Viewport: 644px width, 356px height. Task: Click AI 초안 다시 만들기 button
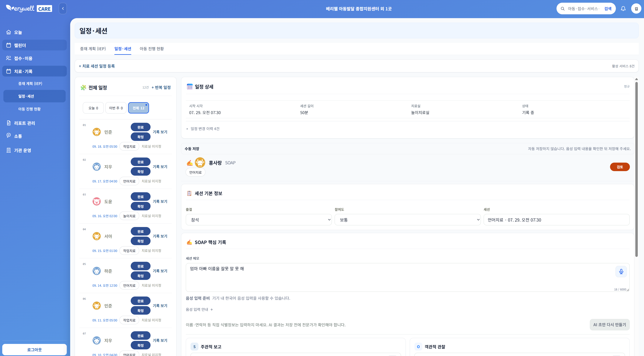(609, 325)
